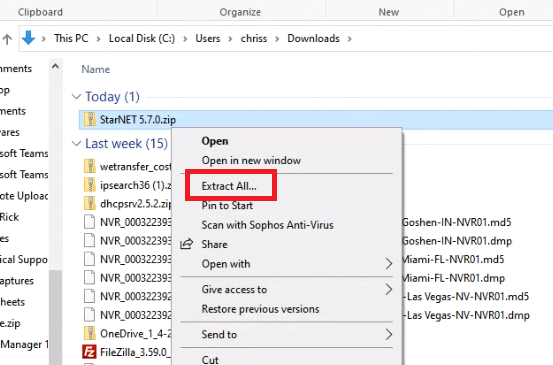Viewport: 553px width, 365px height.
Task: Click the navigation pane scrollbar thumb
Action: (55, 317)
